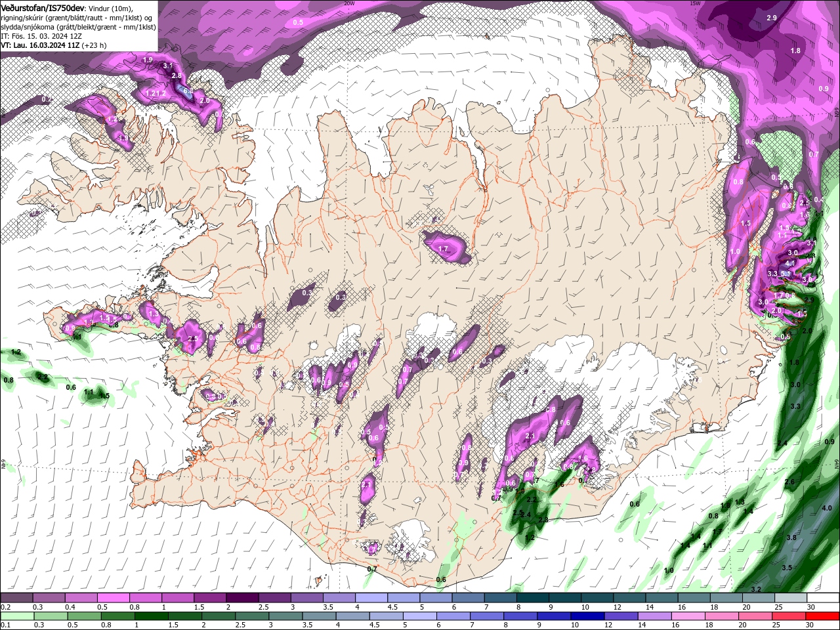The image size is (840, 630).
Task: Click the '0.3' label on upper scale
Action: [x=38, y=607]
